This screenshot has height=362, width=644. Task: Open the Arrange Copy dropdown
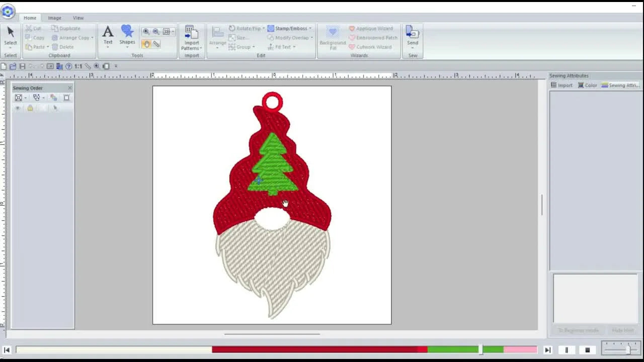(x=92, y=38)
